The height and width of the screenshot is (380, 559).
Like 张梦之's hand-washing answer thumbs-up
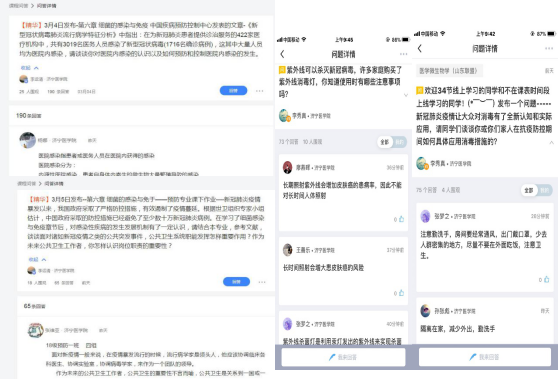(547, 280)
